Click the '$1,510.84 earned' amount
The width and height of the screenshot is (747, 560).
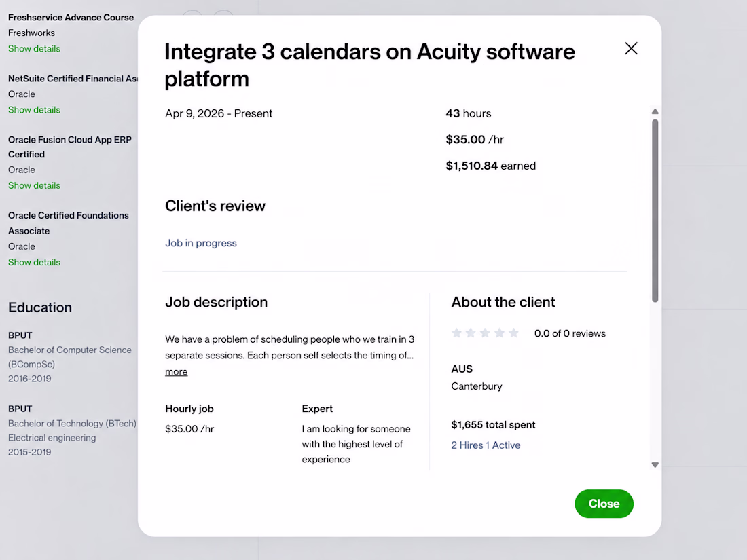[491, 166]
